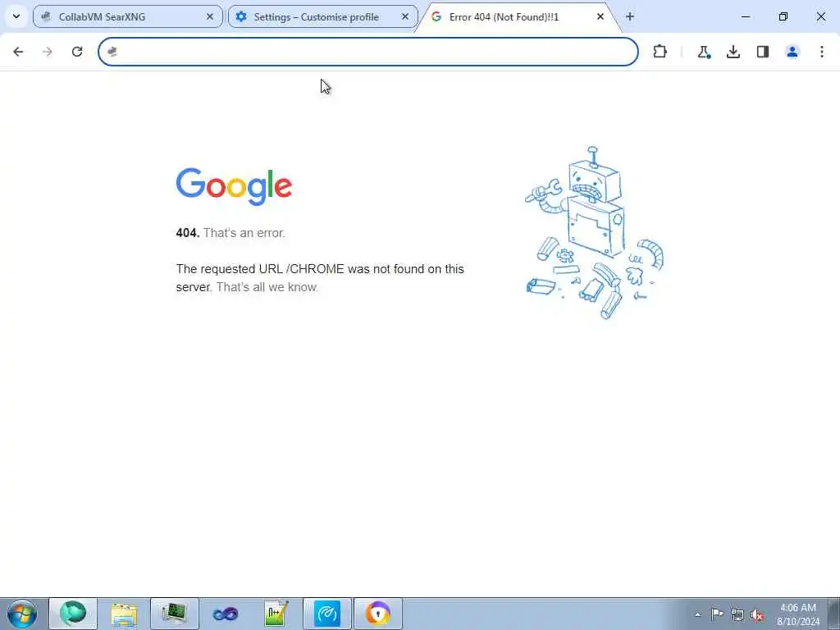
Task: Click the forward navigation arrow
Action: point(48,52)
